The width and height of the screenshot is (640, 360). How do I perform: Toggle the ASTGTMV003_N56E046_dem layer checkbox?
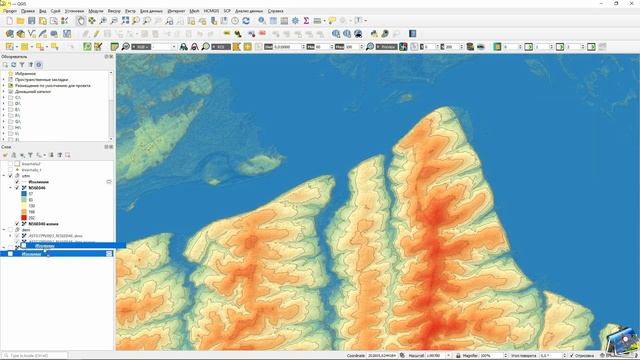17,236
